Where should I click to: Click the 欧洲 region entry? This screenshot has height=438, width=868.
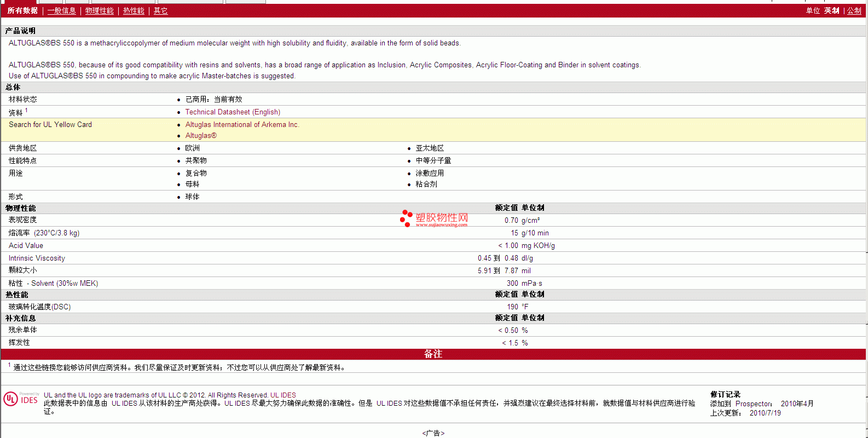coord(192,148)
